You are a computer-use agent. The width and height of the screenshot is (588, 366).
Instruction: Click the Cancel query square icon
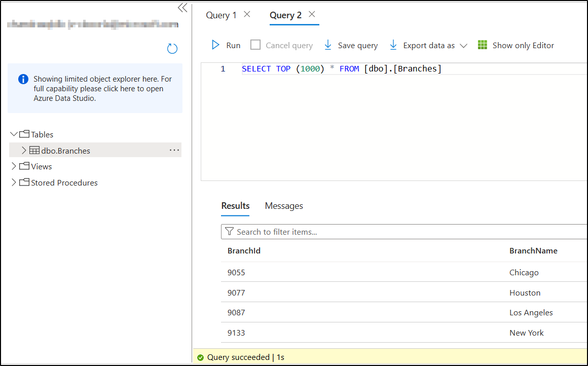[255, 45]
